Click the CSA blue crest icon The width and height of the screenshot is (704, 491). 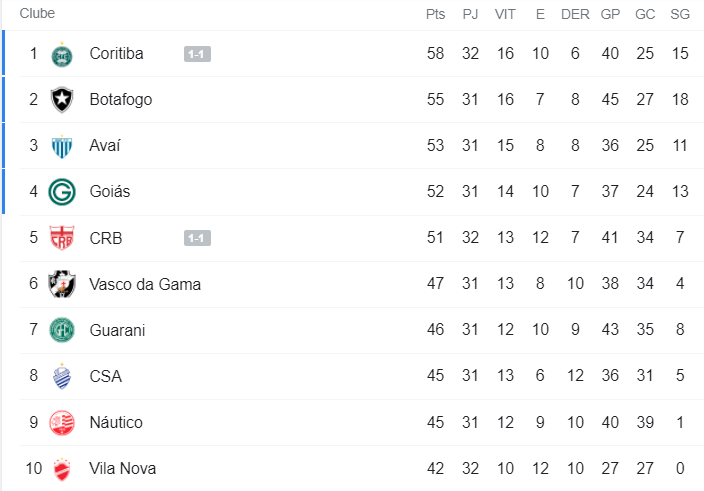[62, 376]
